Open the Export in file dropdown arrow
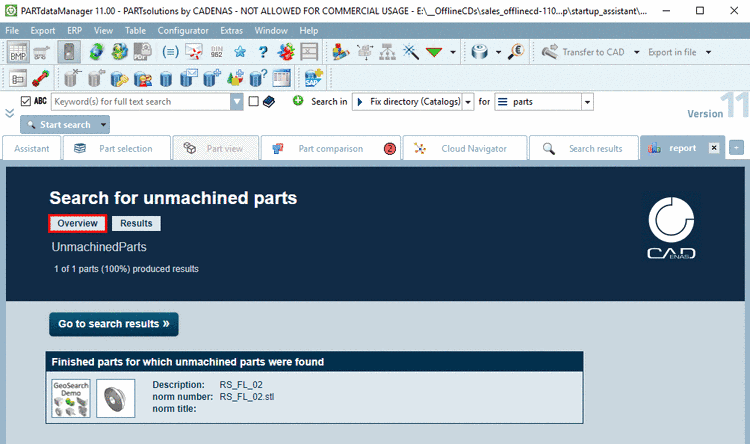This screenshot has height=444, width=750. pyautogui.click(x=708, y=52)
